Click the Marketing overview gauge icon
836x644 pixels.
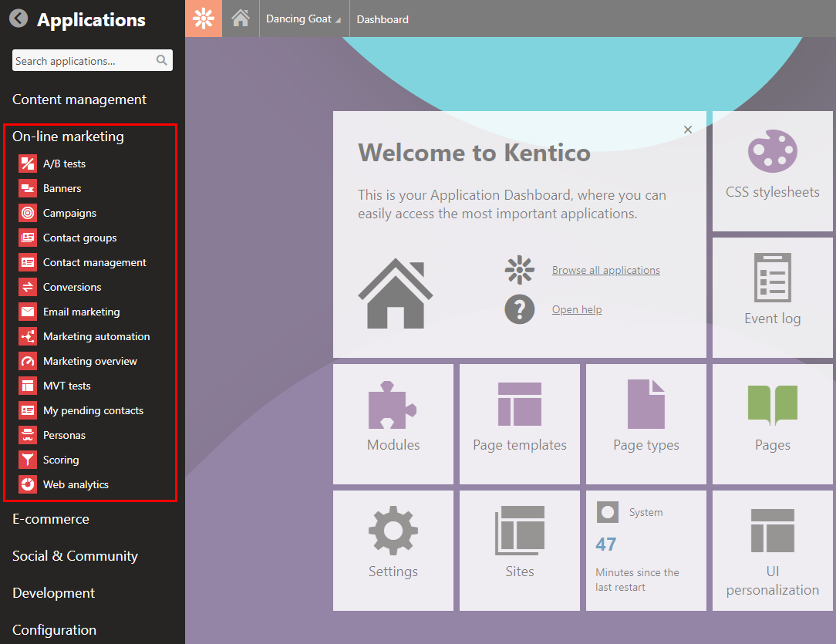pyautogui.click(x=28, y=361)
